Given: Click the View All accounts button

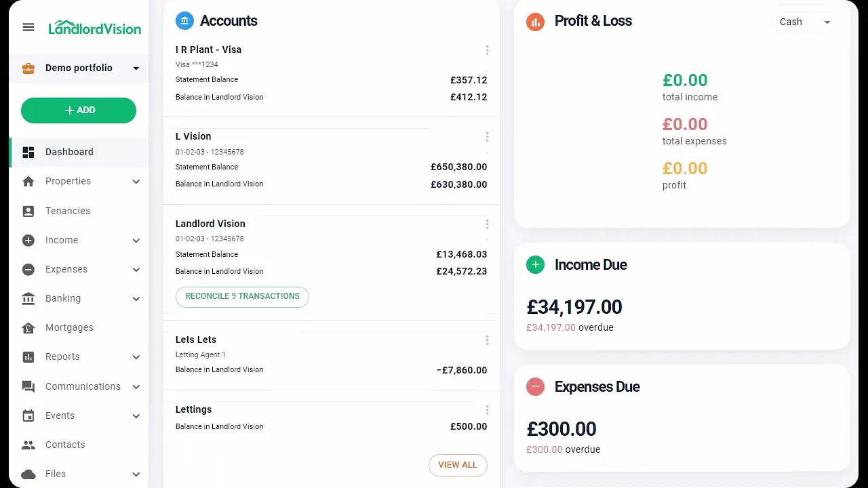Looking at the screenshot, I should [x=458, y=465].
